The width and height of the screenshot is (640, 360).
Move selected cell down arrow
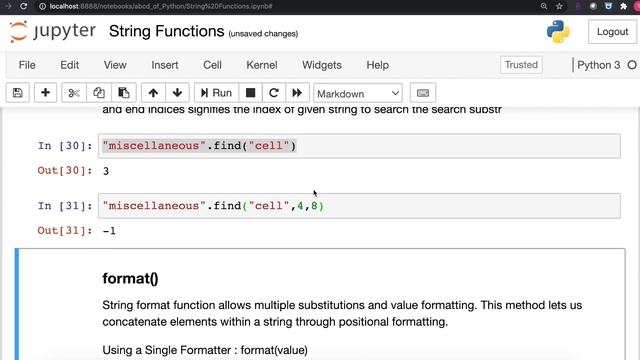(x=177, y=93)
